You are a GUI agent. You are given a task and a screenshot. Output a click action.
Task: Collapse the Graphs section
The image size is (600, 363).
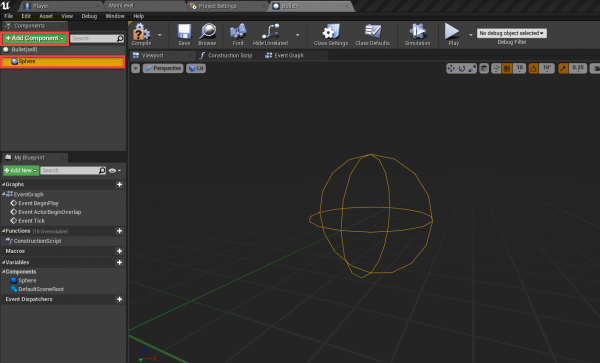pos(3,184)
